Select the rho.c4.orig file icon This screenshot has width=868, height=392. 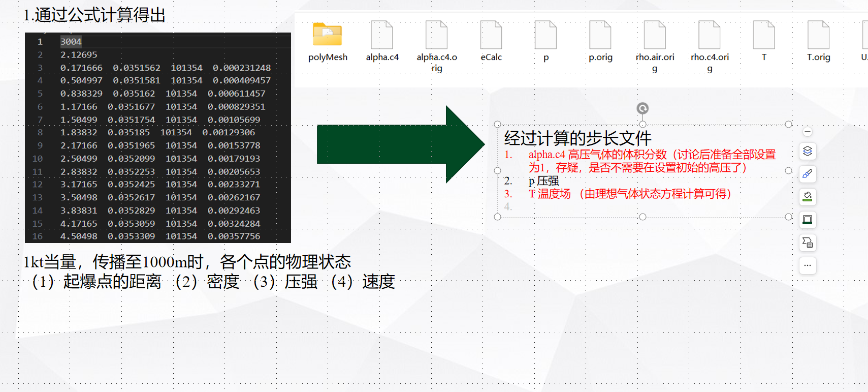click(710, 35)
